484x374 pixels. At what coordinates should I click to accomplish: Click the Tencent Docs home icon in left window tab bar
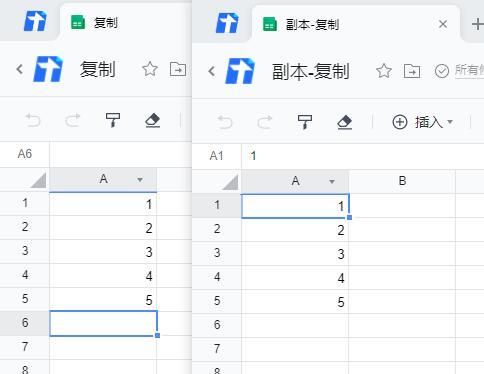(35, 21)
